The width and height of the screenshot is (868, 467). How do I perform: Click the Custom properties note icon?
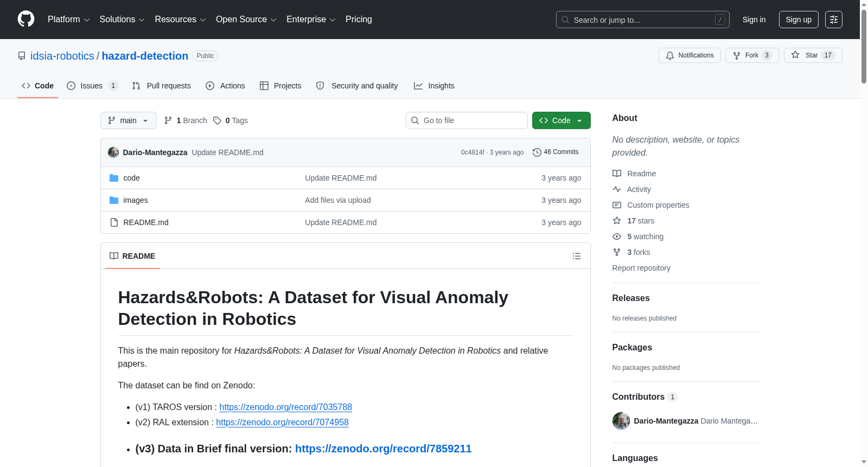617,205
